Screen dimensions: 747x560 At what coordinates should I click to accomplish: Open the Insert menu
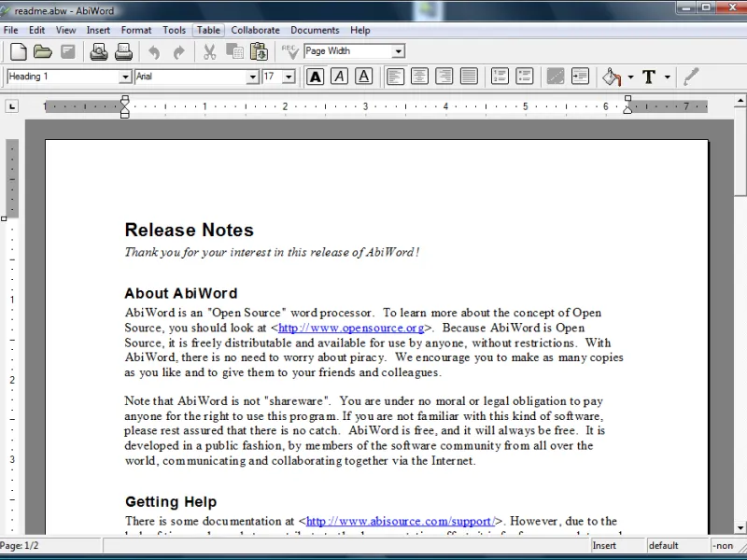98,30
